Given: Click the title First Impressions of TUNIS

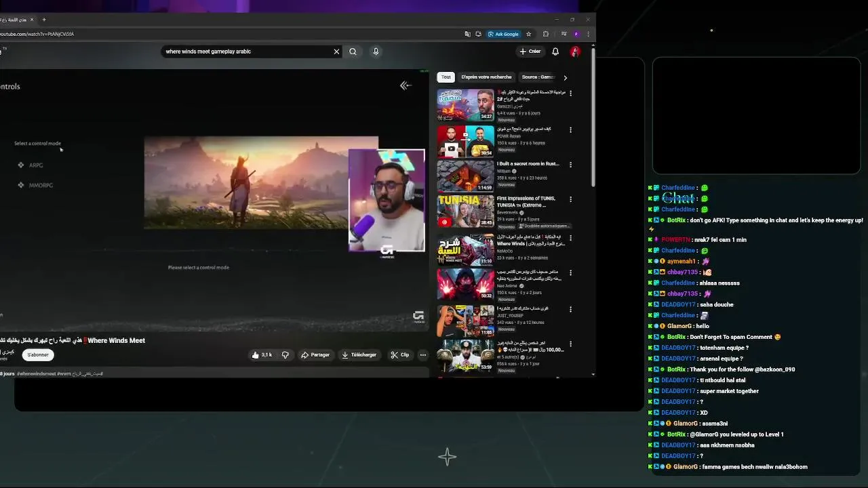Looking at the screenshot, I should (x=526, y=201).
